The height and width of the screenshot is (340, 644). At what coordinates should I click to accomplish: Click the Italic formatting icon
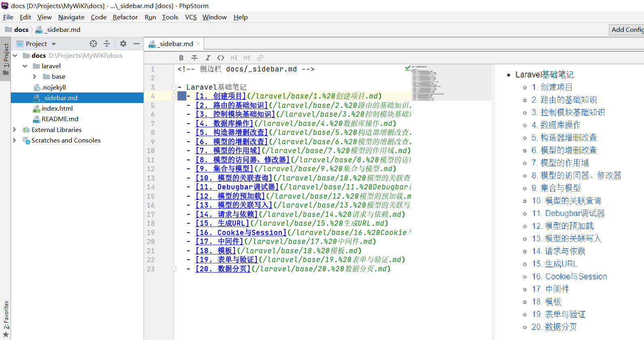[x=208, y=58]
